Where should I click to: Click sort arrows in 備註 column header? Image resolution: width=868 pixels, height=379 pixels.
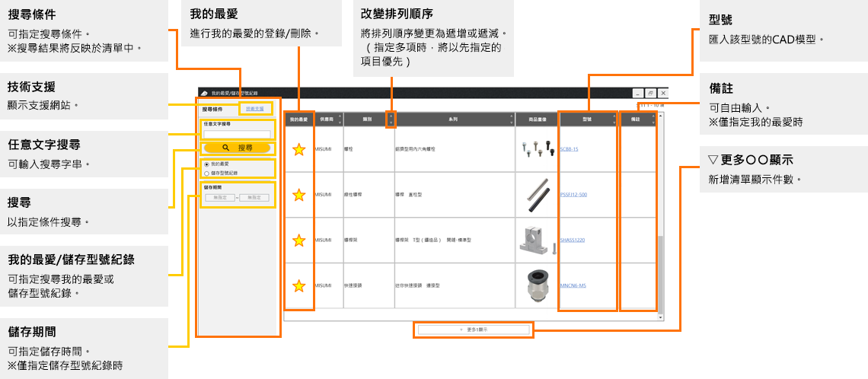654,119
